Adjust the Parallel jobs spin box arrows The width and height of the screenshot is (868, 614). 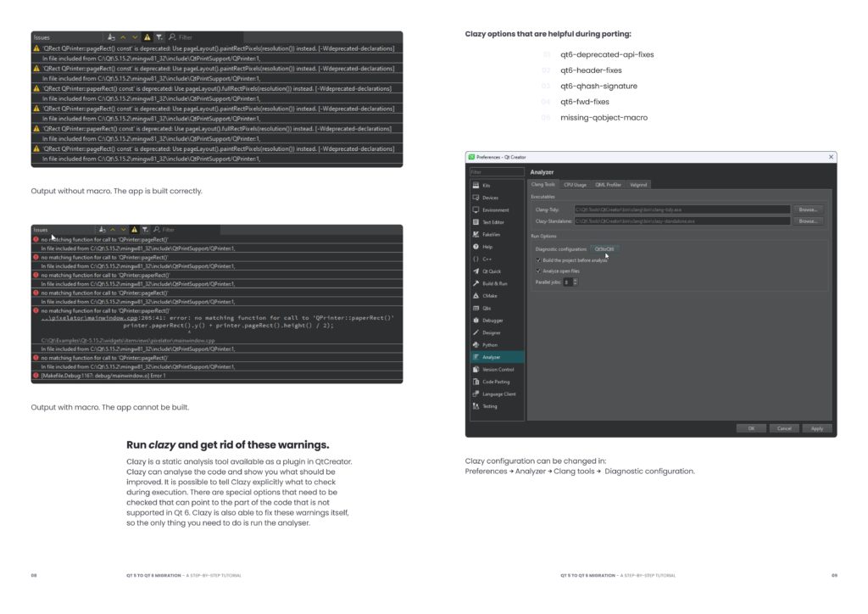576,282
